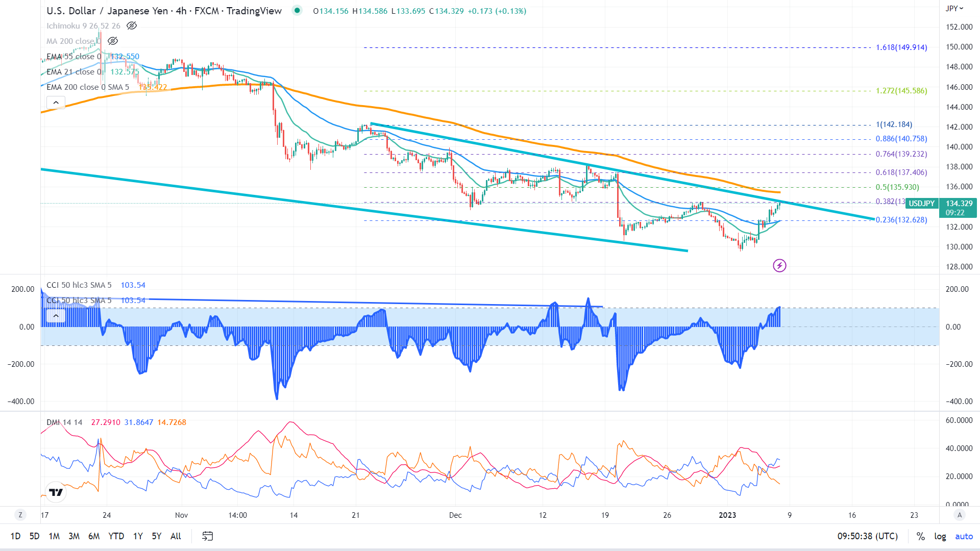Click the A auto-scale icon on the time axis
This screenshot has height=551, width=980.
pos(960,515)
